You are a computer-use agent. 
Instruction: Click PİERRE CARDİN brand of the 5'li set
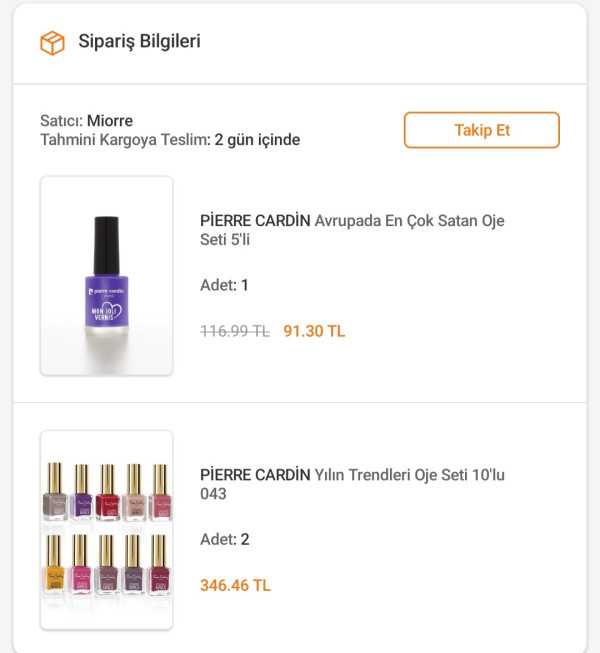click(255, 221)
